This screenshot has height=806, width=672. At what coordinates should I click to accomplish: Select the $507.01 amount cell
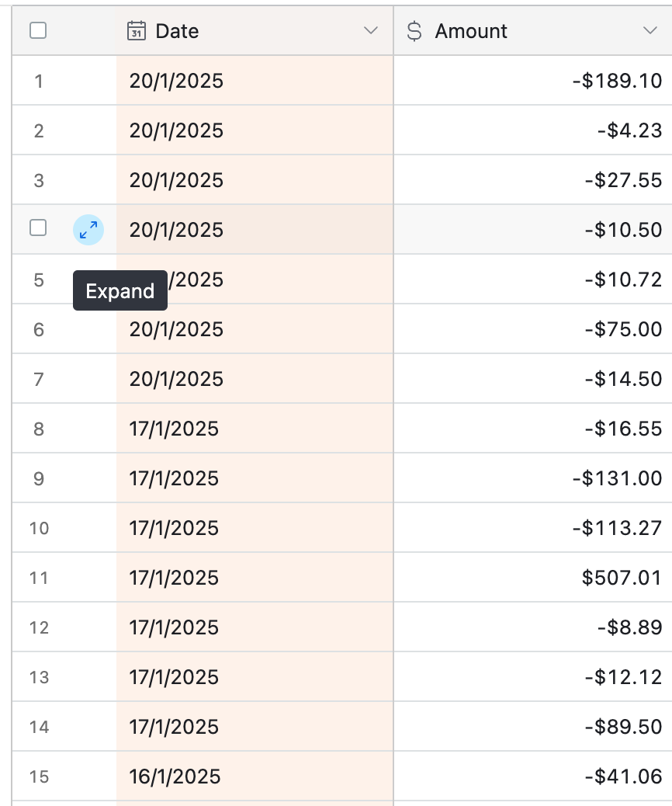pos(533,578)
